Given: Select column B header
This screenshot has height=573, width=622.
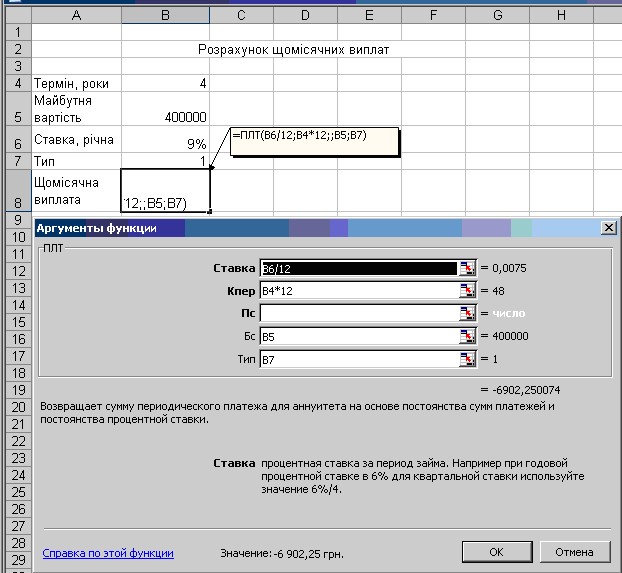Looking at the screenshot, I should pos(166,15).
